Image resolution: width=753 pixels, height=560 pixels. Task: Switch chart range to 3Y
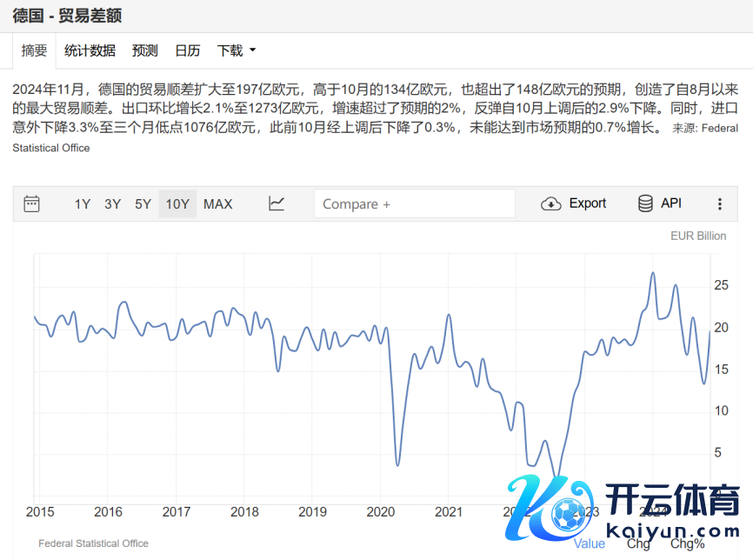click(113, 204)
